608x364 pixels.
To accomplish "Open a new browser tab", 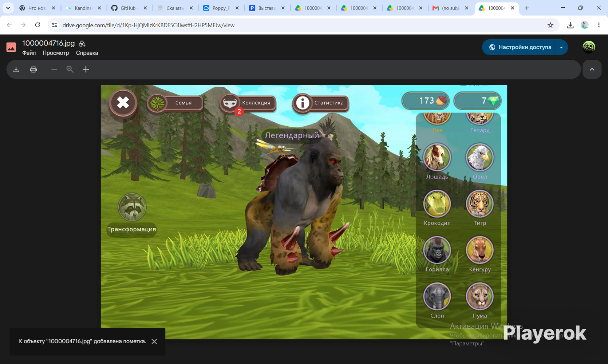I will 527,8.
